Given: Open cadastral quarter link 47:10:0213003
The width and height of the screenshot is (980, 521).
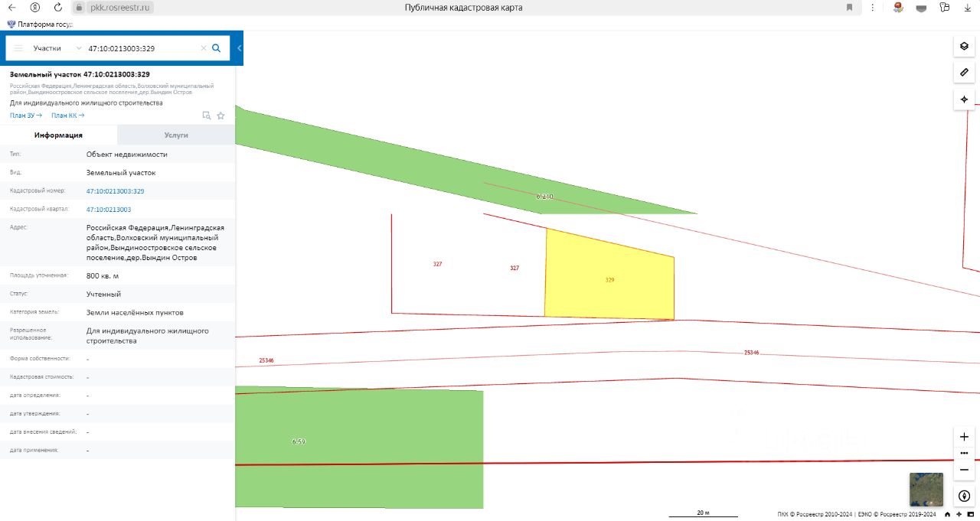Looking at the screenshot, I should click(x=109, y=210).
